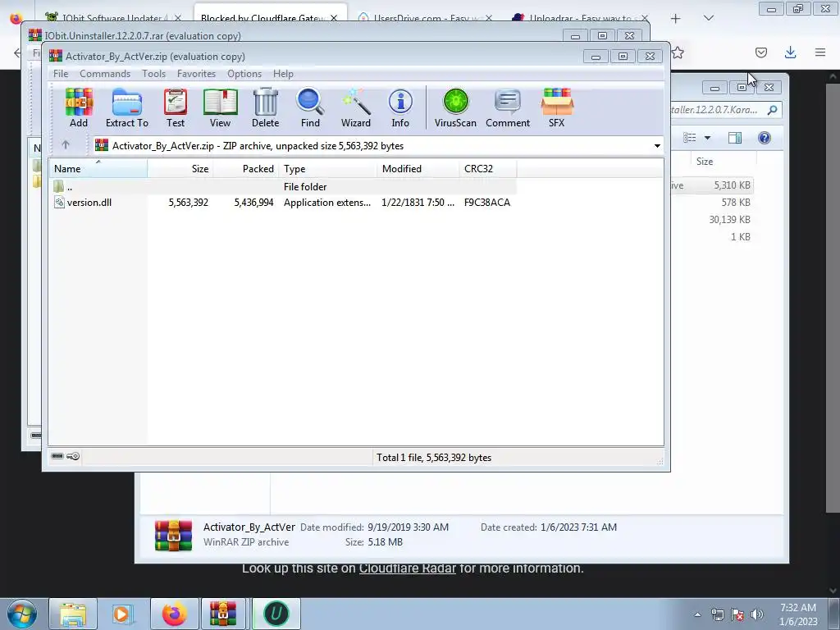Bookmark page with star icon
The image size is (840, 630).
678,52
